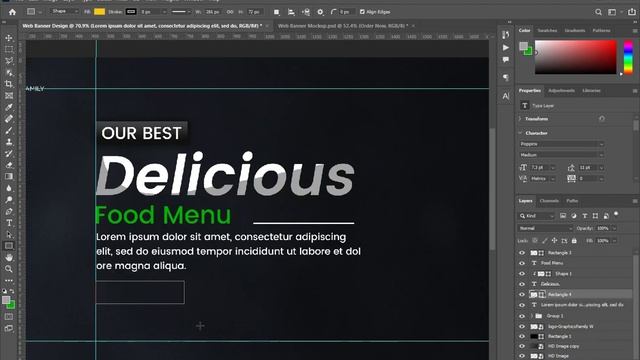The height and width of the screenshot is (360, 640).
Task: Hide the Rectangle 4 layer
Action: click(522, 294)
